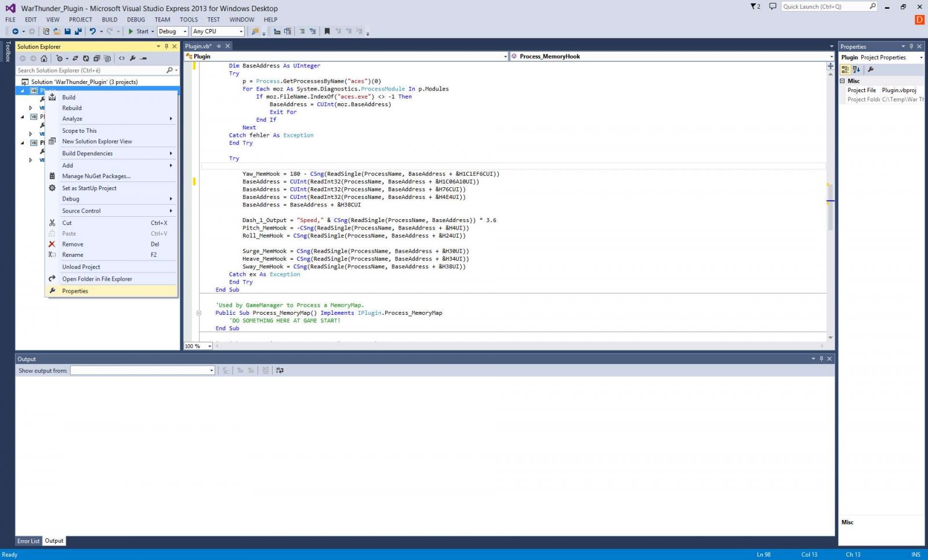Choose Properties at bottom of context menu

[x=111, y=291]
